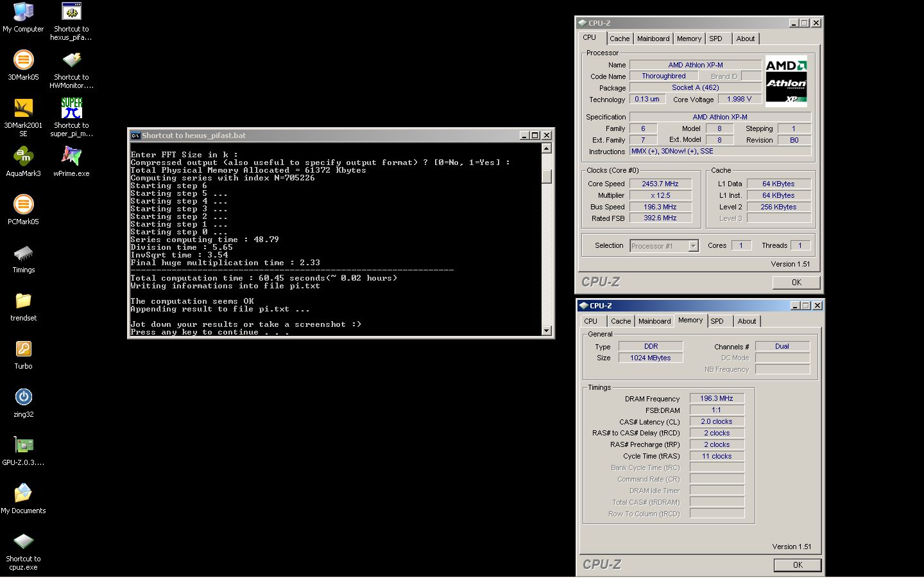Minimize the hexus_pifast console window
Screen dimensions: 924x578
pos(524,136)
